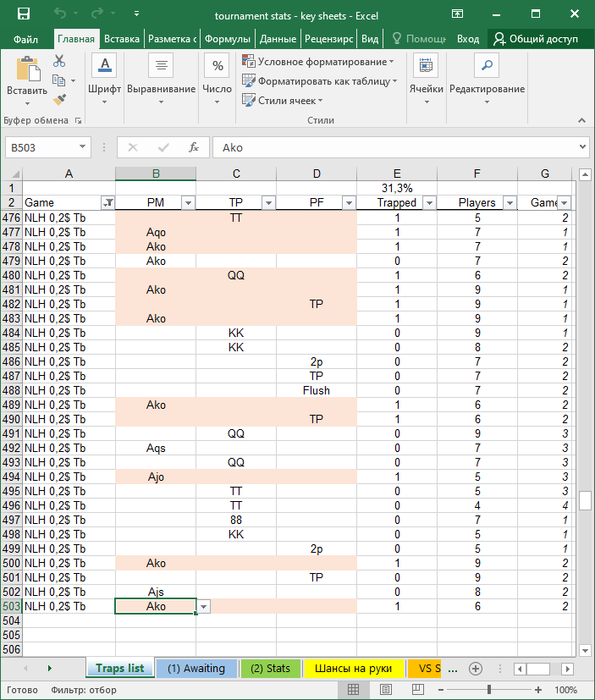This screenshot has height=700, width=595.
Task: Open the TP column filter dropdown
Action: click(268, 203)
